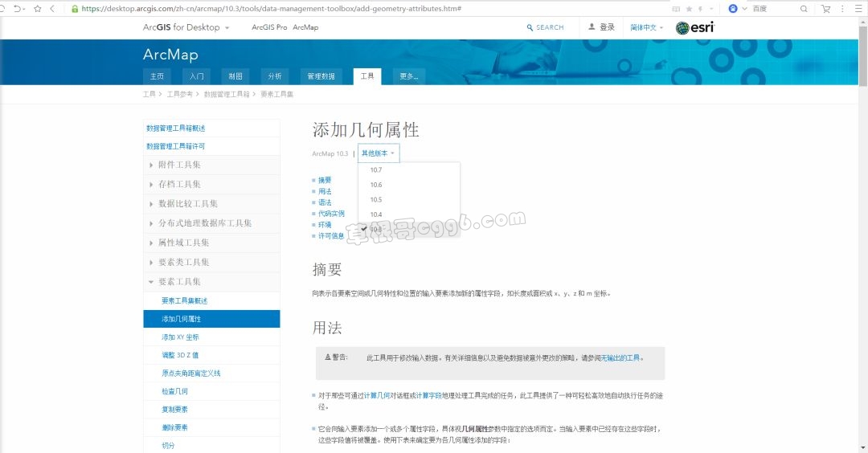Open 复制要素 sidebar item

click(174, 410)
